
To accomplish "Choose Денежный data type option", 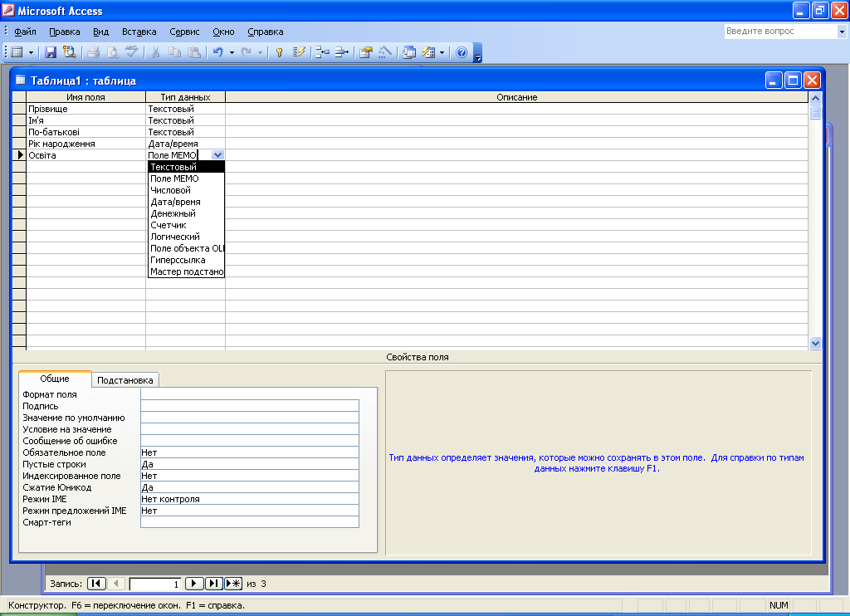I will pyautogui.click(x=186, y=213).
